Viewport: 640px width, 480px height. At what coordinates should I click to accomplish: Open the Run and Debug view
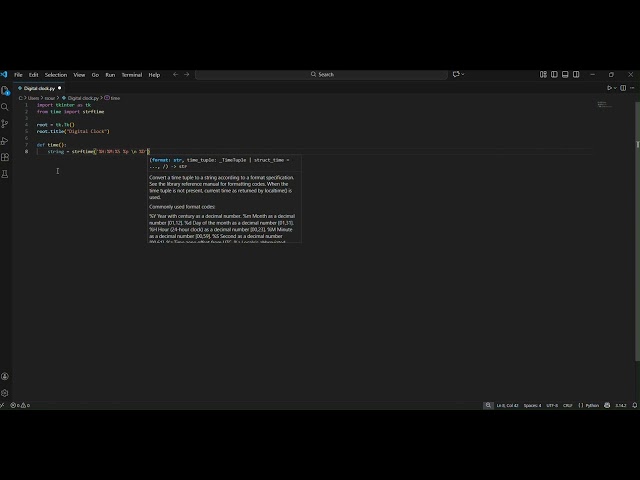point(5,141)
